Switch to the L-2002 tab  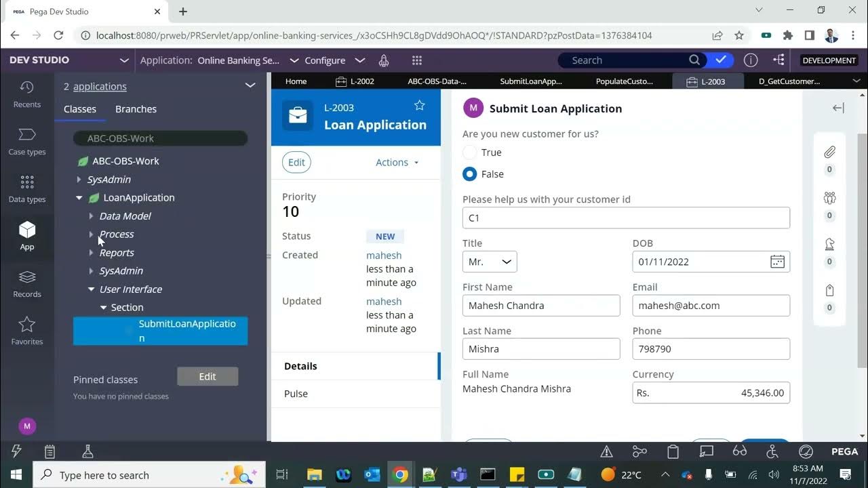click(x=355, y=81)
